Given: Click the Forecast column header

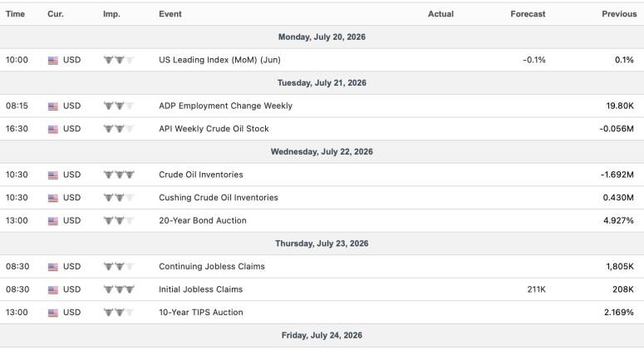Looking at the screenshot, I should coord(528,14).
